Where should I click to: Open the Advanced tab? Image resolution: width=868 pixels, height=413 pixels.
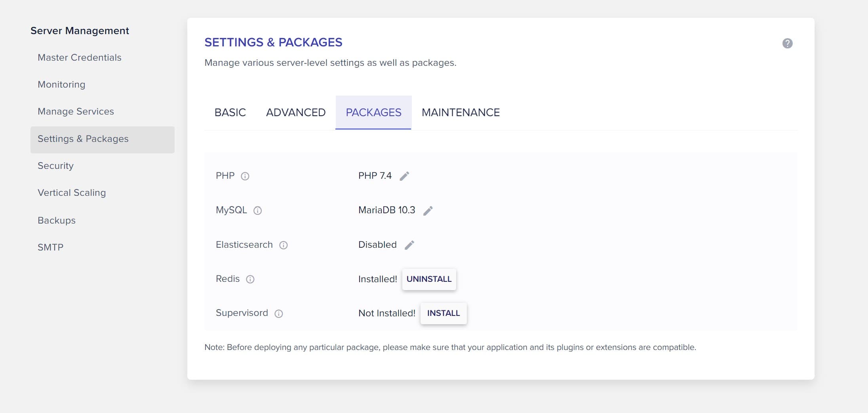click(295, 113)
